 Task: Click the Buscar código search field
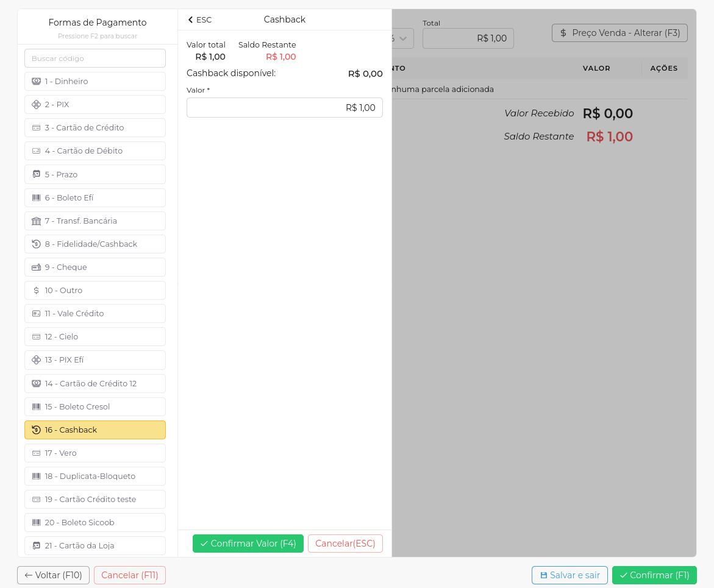pos(95,58)
